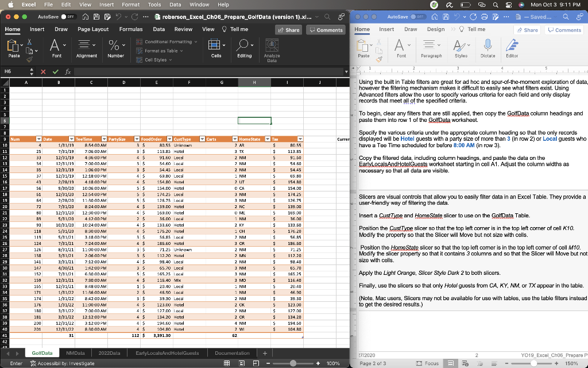Image resolution: width=588 pixels, height=368 pixels.
Task: Open the PartySize column filter dropdown
Action: pyautogui.click(x=137, y=139)
